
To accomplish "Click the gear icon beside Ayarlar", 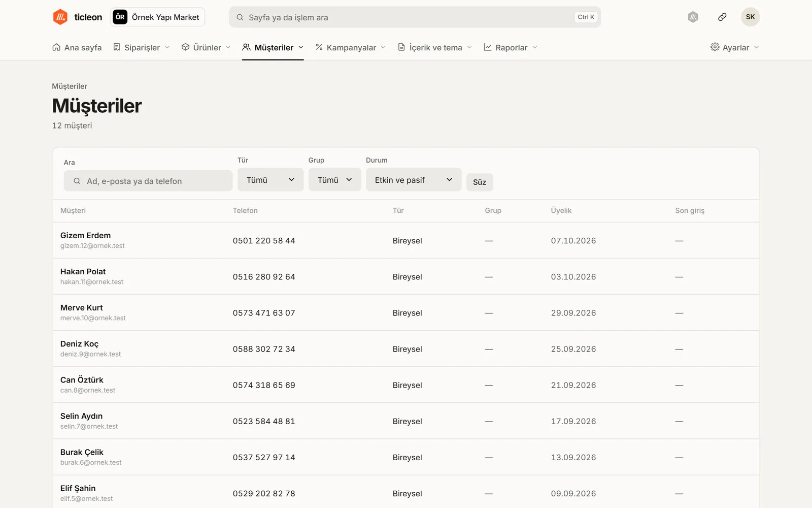I will [x=715, y=47].
